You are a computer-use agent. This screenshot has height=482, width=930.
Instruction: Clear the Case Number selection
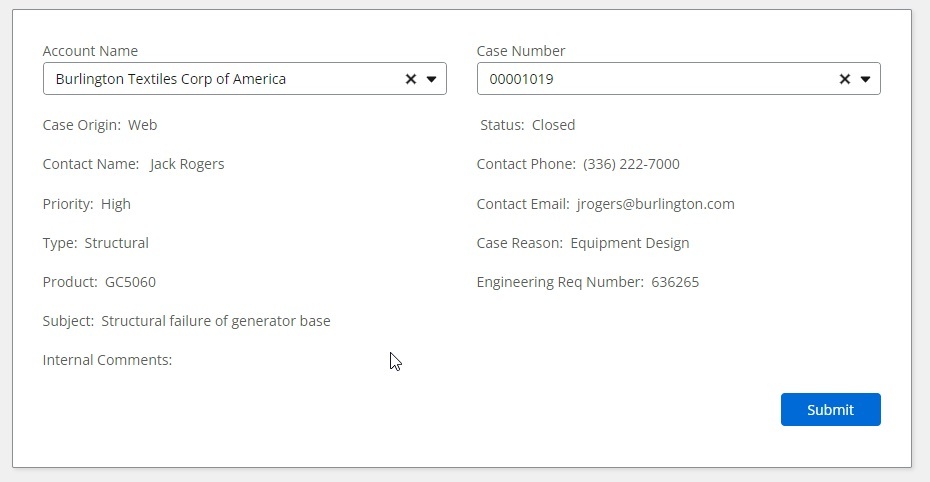coord(845,79)
